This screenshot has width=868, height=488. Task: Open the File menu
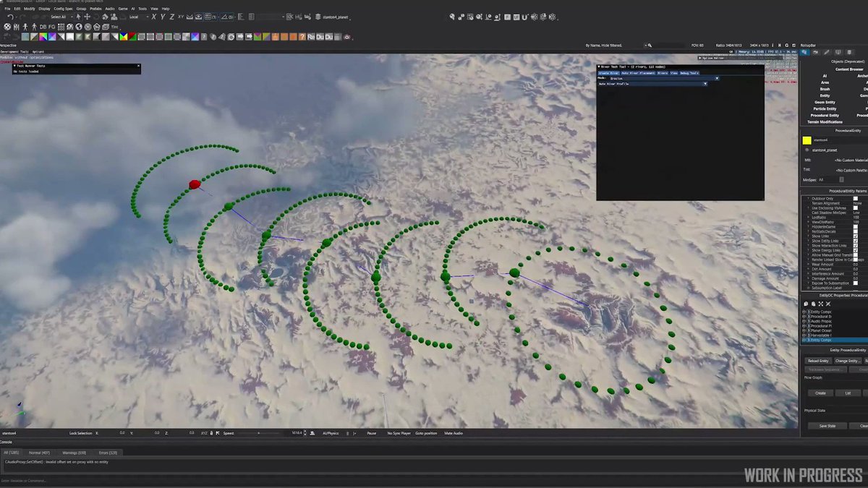[x=7, y=9]
